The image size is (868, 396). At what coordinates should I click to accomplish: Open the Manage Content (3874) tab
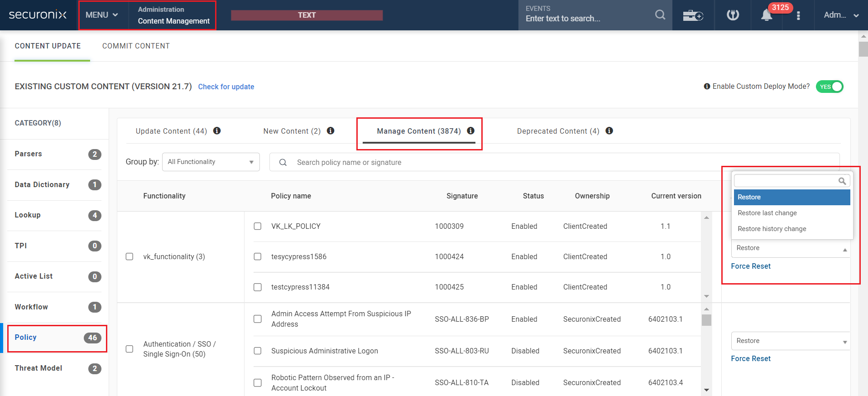tap(419, 131)
